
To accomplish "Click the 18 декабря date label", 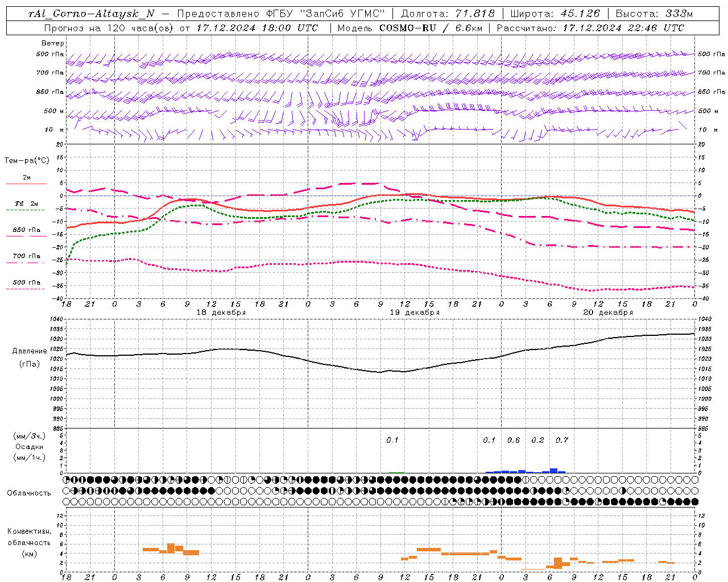I will pyautogui.click(x=221, y=313).
